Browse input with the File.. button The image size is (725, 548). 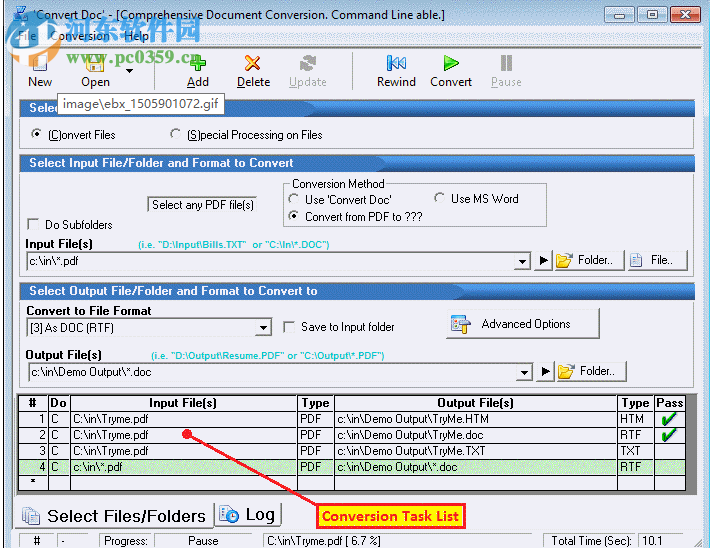tap(657, 260)
